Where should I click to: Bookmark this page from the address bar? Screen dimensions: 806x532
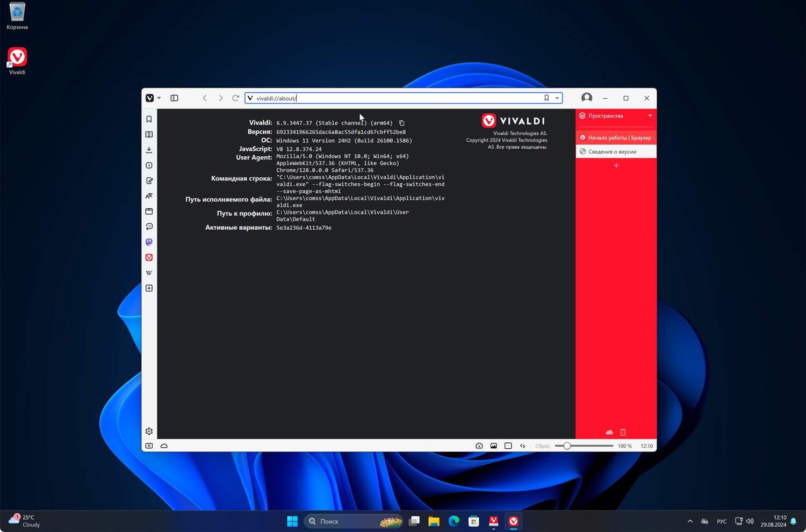coord(546,98)
